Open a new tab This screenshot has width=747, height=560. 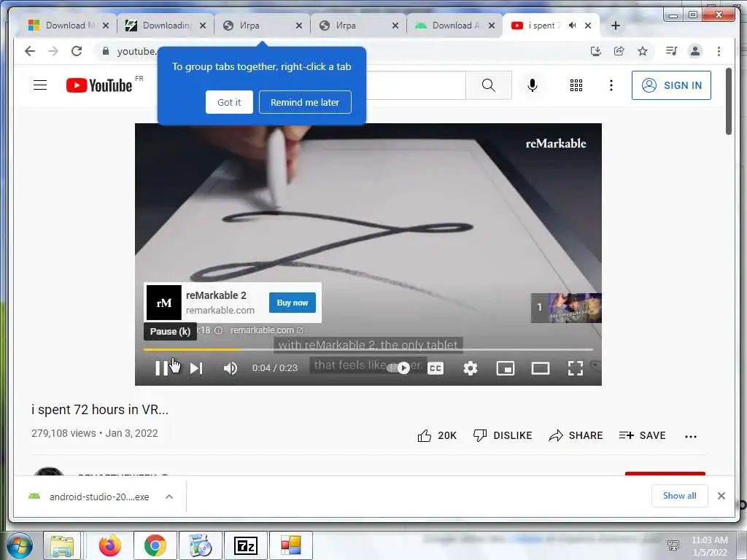click(616, 26)
